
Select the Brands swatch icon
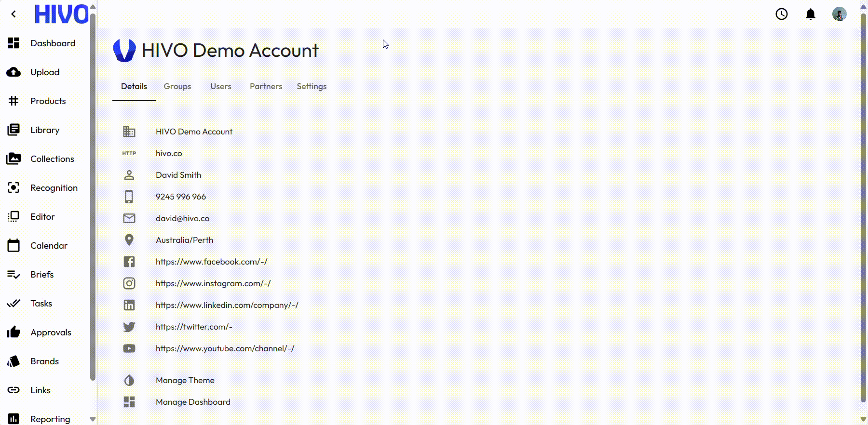[14, 361]
